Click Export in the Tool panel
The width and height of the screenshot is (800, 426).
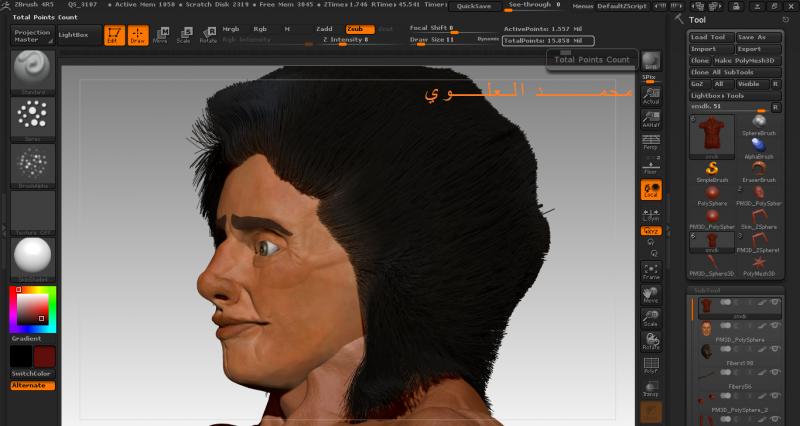click(x=759, y=49)
